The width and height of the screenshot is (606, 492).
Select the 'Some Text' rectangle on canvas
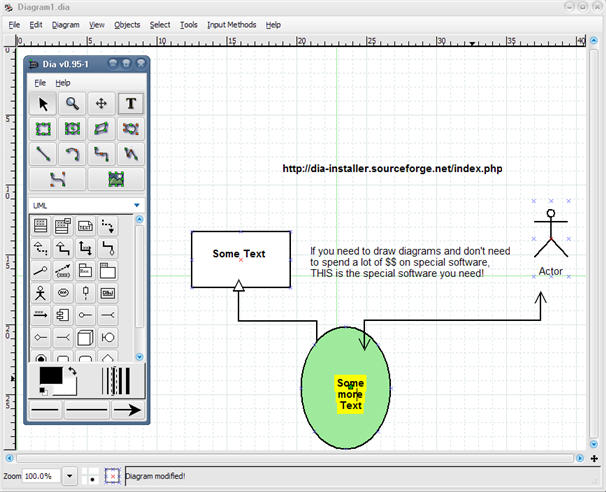pyautogui.click(x=241, y=259)
